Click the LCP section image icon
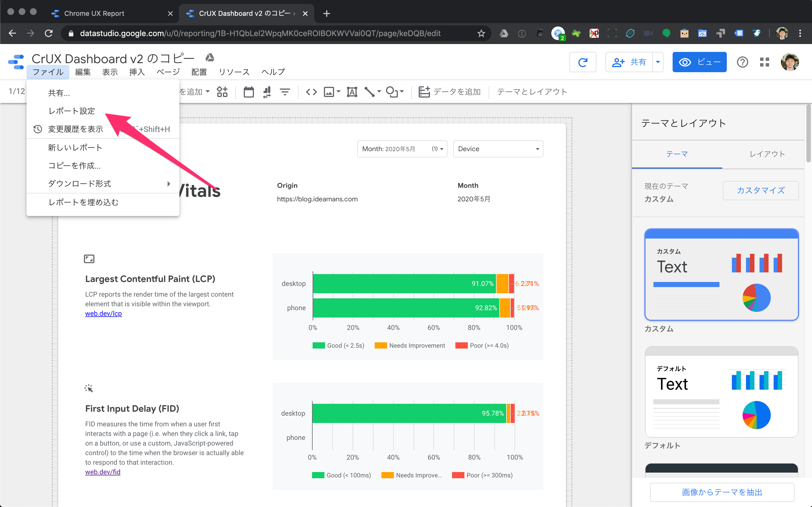 point(89,259)
